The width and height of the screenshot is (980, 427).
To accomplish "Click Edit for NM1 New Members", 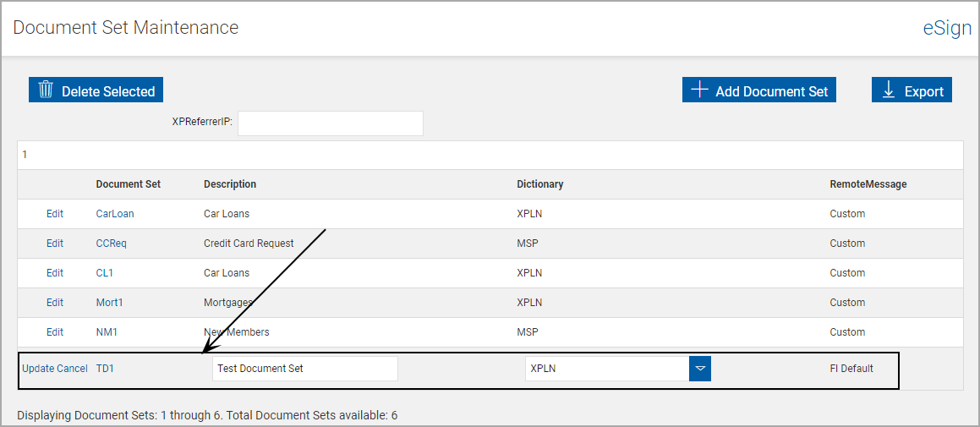I will 55,332.
